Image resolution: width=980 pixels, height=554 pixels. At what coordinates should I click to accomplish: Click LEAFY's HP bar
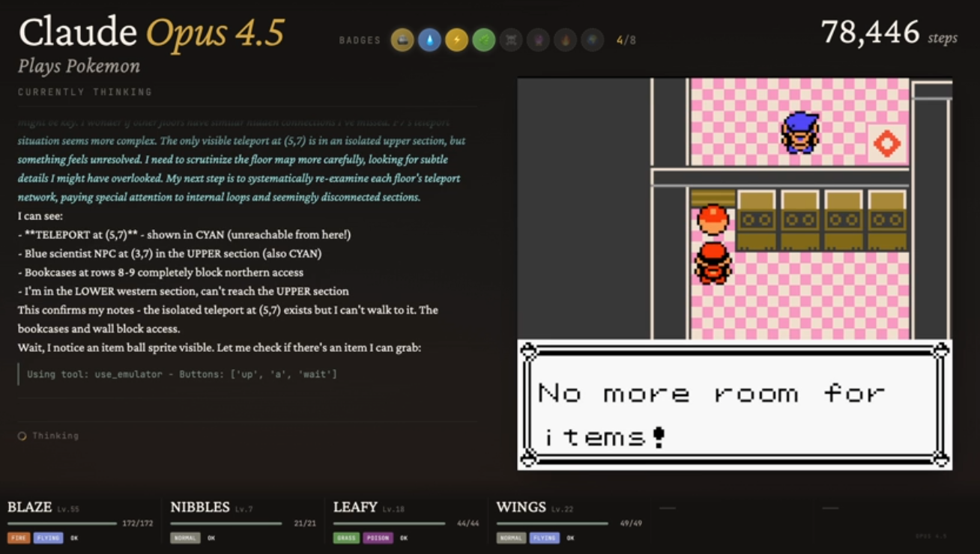pos(389,523)
